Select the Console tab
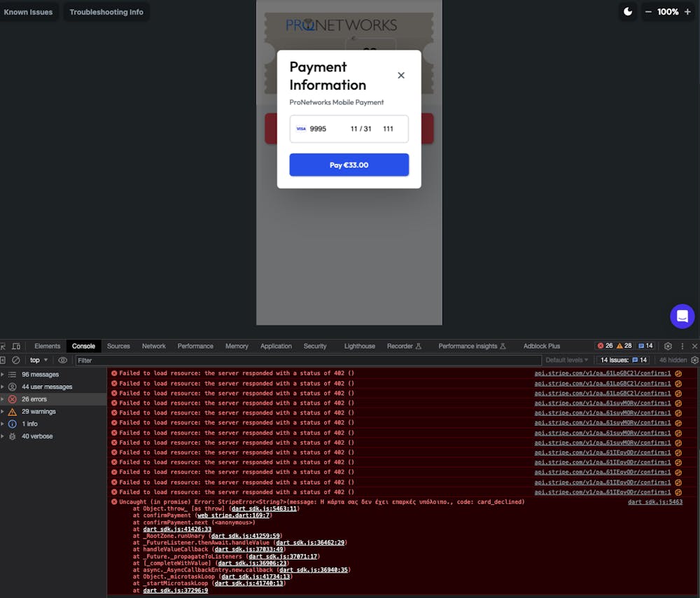700x598 pixels. coord(83,346)
